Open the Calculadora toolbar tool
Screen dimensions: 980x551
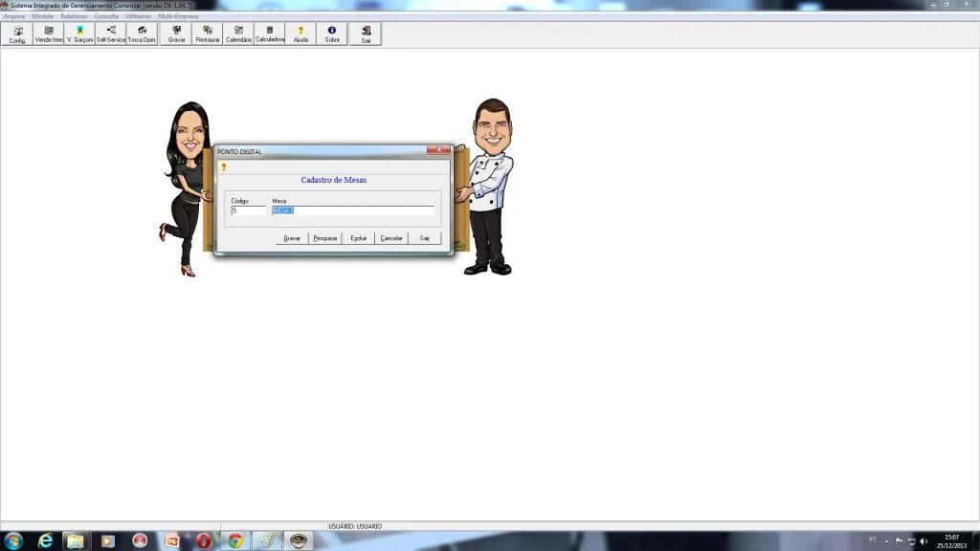coord(270,34)
